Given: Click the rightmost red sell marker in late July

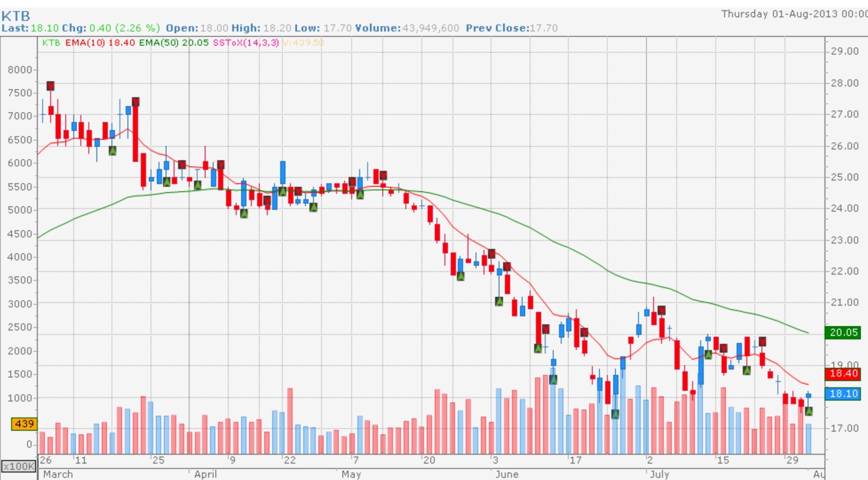Looking at the screenshot, I should (x=762, y=342).
